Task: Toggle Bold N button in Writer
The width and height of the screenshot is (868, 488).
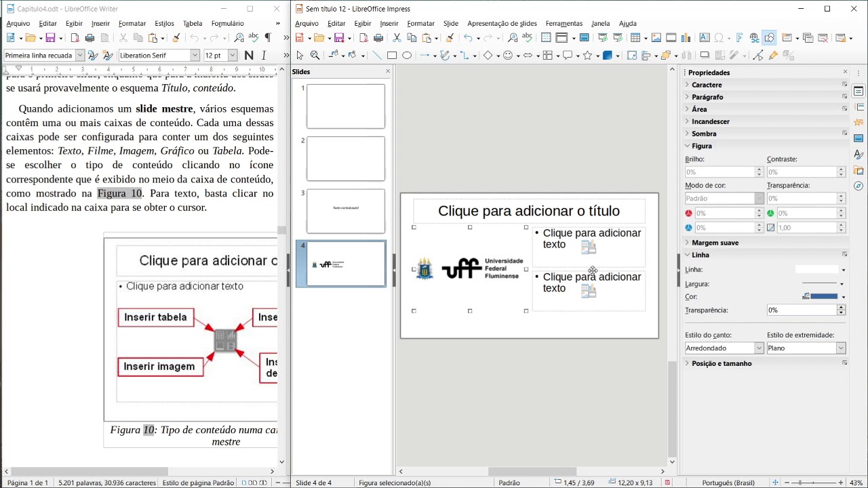Action: pyautogui.click(x=249, y=56)
